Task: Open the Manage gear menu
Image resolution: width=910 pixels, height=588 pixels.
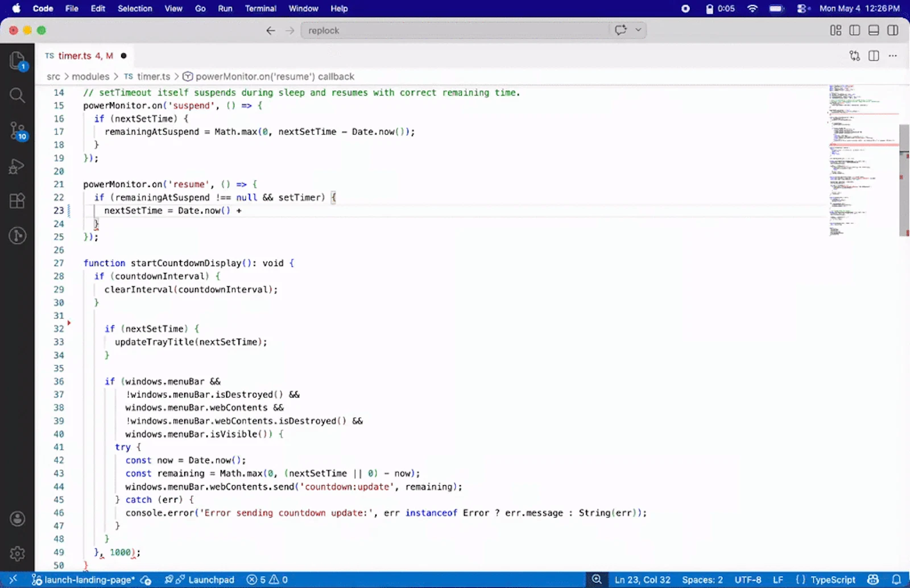Action: 17,553
